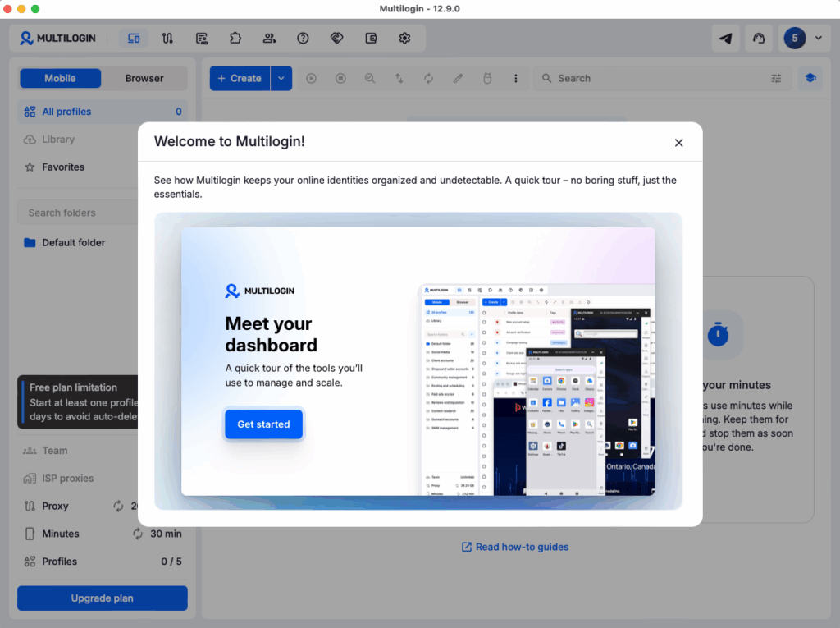Refresh the Minutes counter
Viewport: 840px width, 628px height.
(x=138, y=534)
